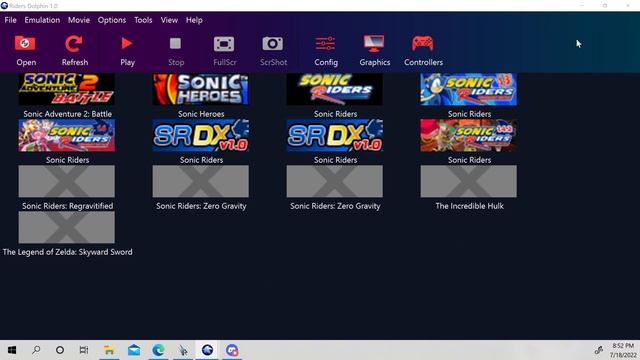
Task: Open Microsoft Edge from the taskbar
Action: click(x=158, y=350)
